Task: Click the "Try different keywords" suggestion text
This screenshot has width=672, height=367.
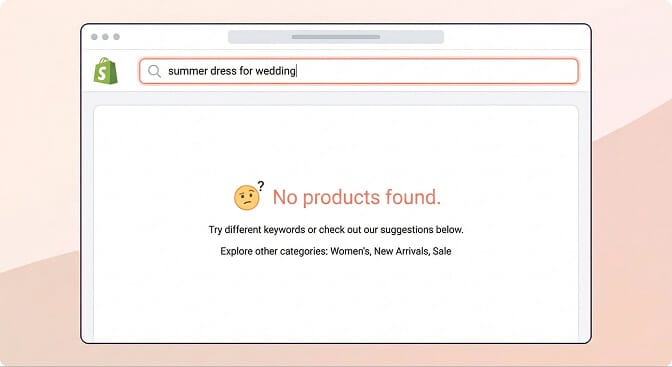Action: (336, 230)
